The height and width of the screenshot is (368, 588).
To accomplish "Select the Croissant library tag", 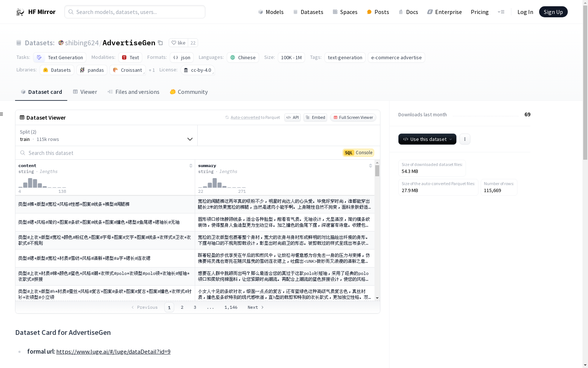I will coord(128,70).
